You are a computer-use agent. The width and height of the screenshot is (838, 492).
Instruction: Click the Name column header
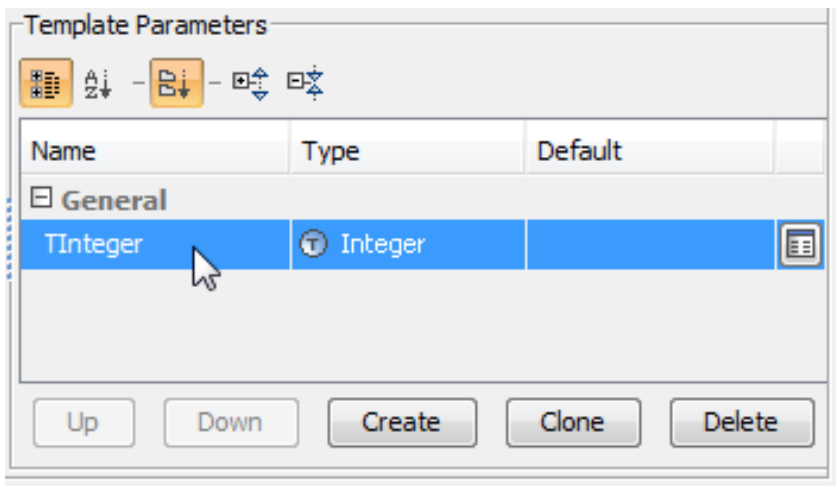[x=64, y=152]
